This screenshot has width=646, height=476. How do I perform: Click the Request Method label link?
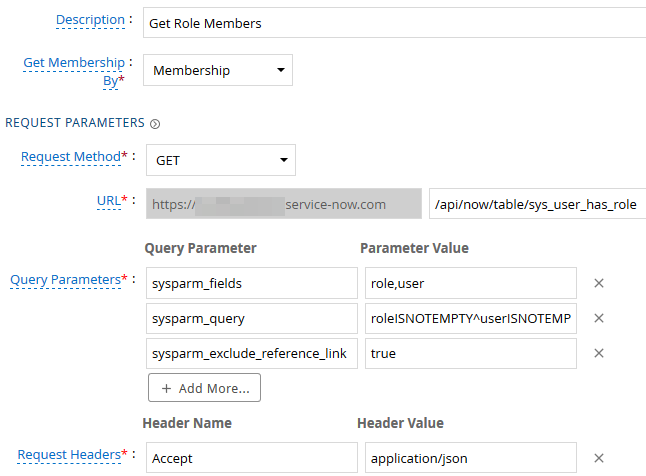click(71, 157)
